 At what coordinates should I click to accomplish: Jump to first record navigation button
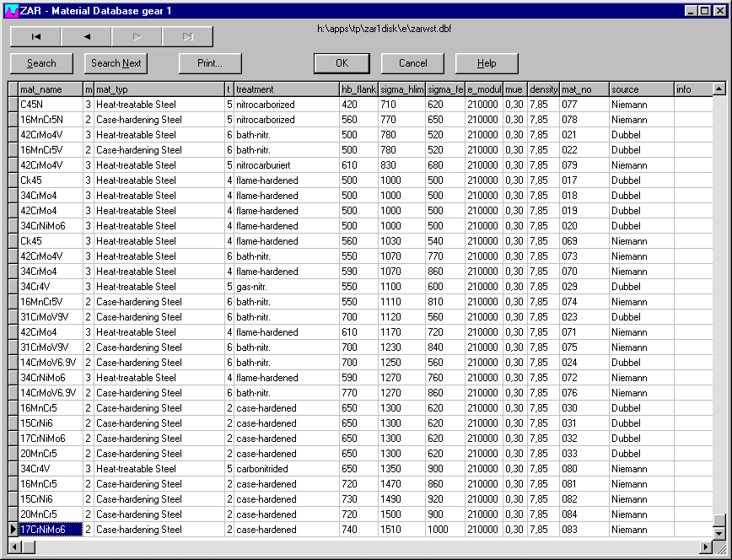point(35,36)
